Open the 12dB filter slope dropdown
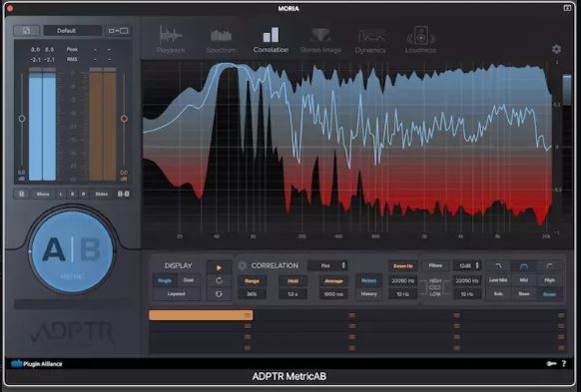Screen dimensions: 581x392 (x=467, y=265)
